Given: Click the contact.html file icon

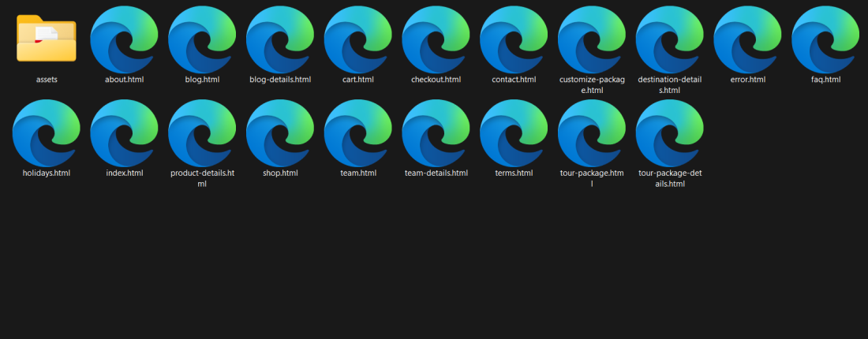Looking at the screenshot, I should pos(514,40).
